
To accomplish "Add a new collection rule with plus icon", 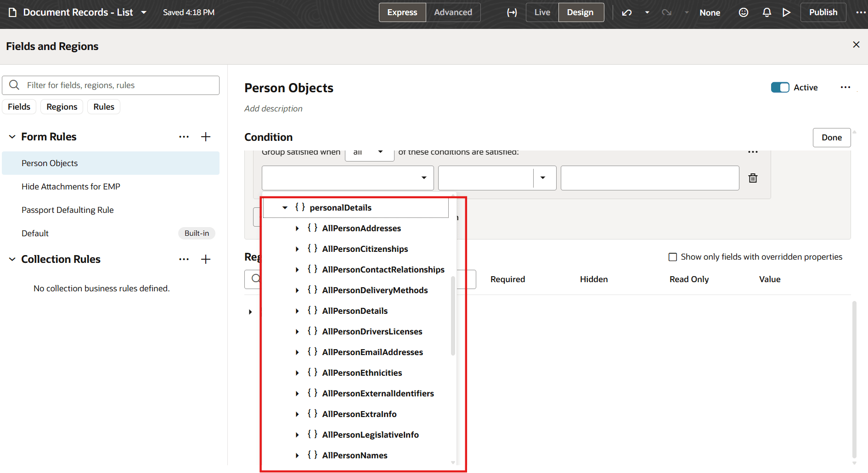I will [206, 259].
